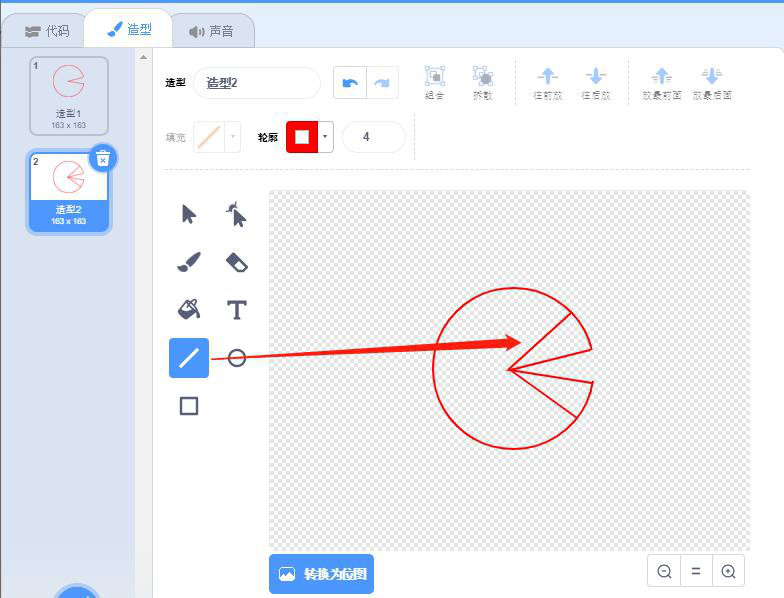Click the red outline color swatch
Image resolution: width=784 pixels, height=598 pixels.
(301, 137)
